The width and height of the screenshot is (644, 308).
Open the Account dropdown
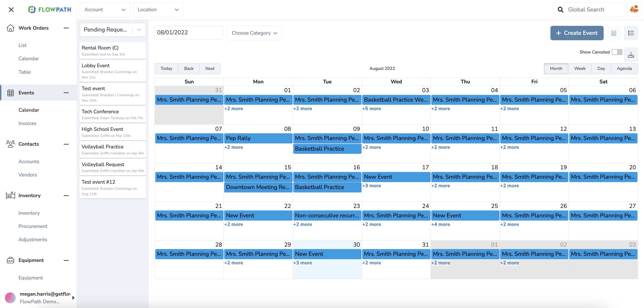(x=105, y=9)
